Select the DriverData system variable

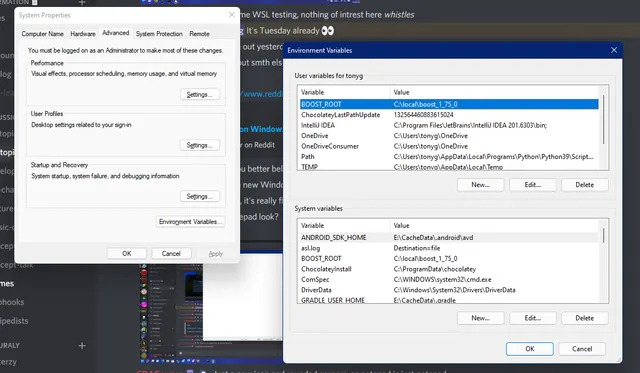coord(449,290)
